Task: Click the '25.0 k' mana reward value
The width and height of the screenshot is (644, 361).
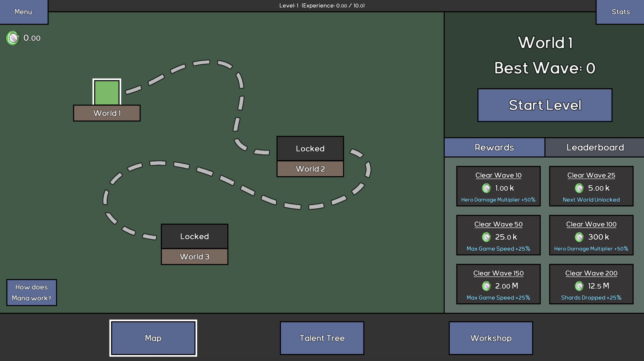Action: click(506, 237)
